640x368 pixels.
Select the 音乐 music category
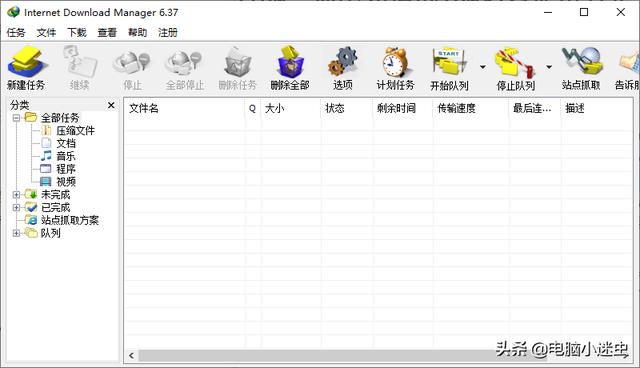[x=65, y=156]
